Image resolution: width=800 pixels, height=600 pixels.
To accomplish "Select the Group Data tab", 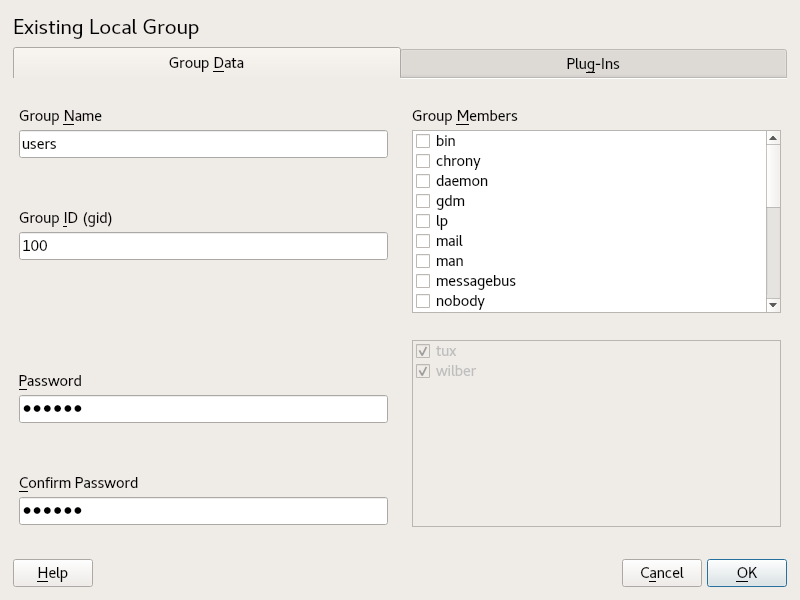I will pos(206,63).
